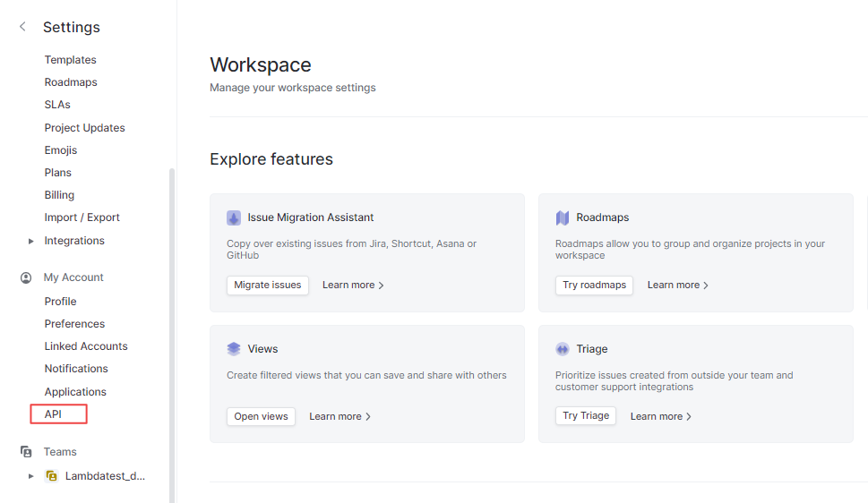Screen dimensions: 868x503
Task: Click the Issue Migration Assistant icon
Action: [234, 217]
